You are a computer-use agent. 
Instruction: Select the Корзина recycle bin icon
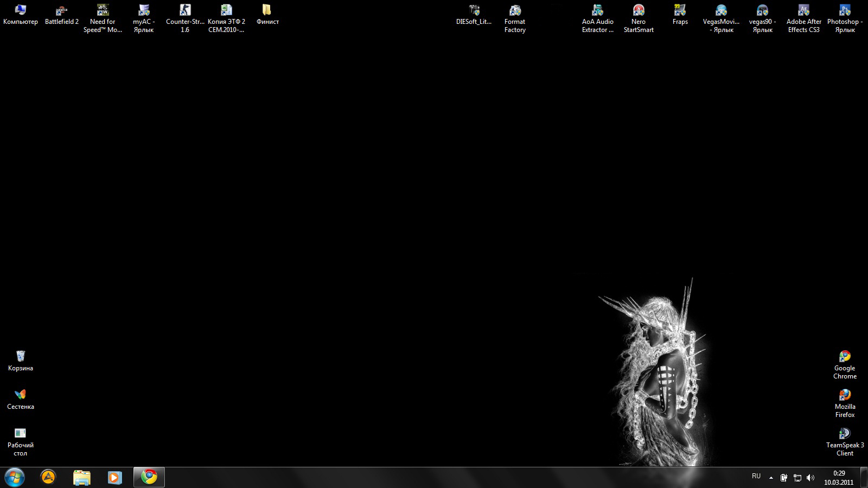coord(21,356)
